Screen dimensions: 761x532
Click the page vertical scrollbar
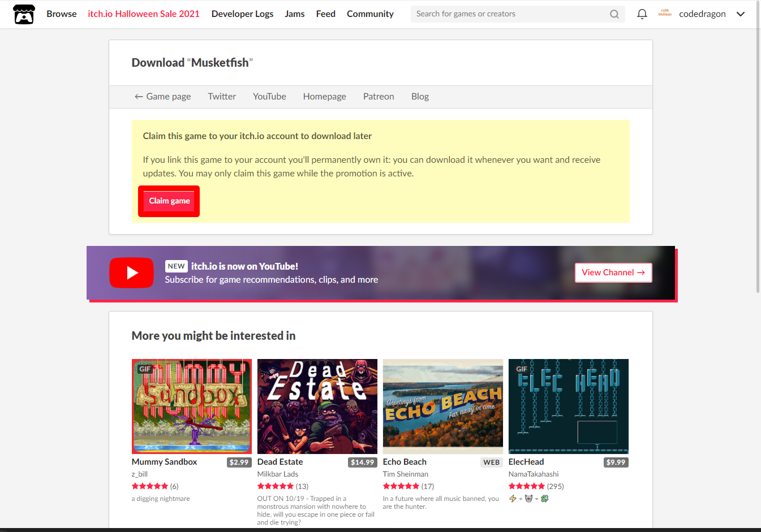click(758, 147)
